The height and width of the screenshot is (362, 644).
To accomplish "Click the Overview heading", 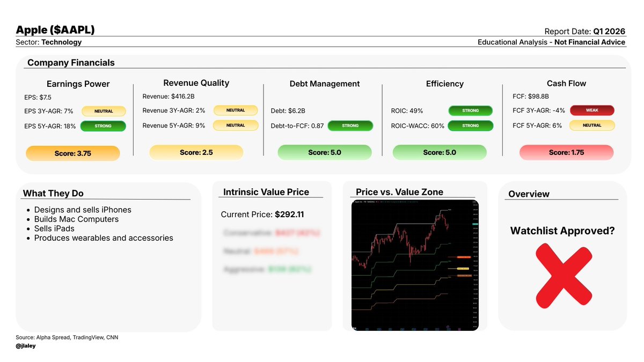I will click(x=529, y=194).
